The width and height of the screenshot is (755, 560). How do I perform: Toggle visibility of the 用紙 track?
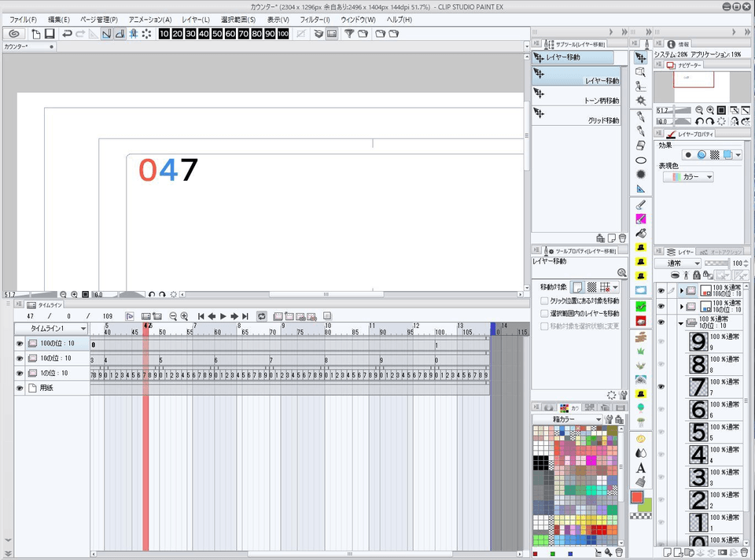(20, 388)
